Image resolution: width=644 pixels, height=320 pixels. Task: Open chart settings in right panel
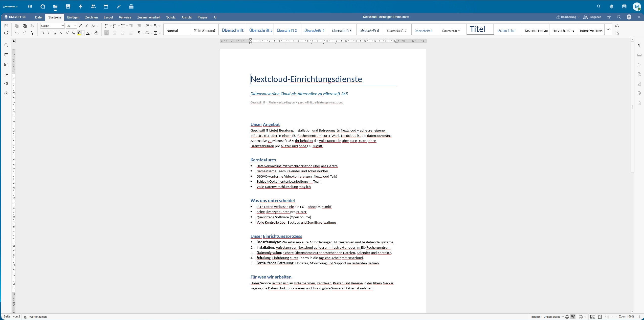tap(639, 84)
